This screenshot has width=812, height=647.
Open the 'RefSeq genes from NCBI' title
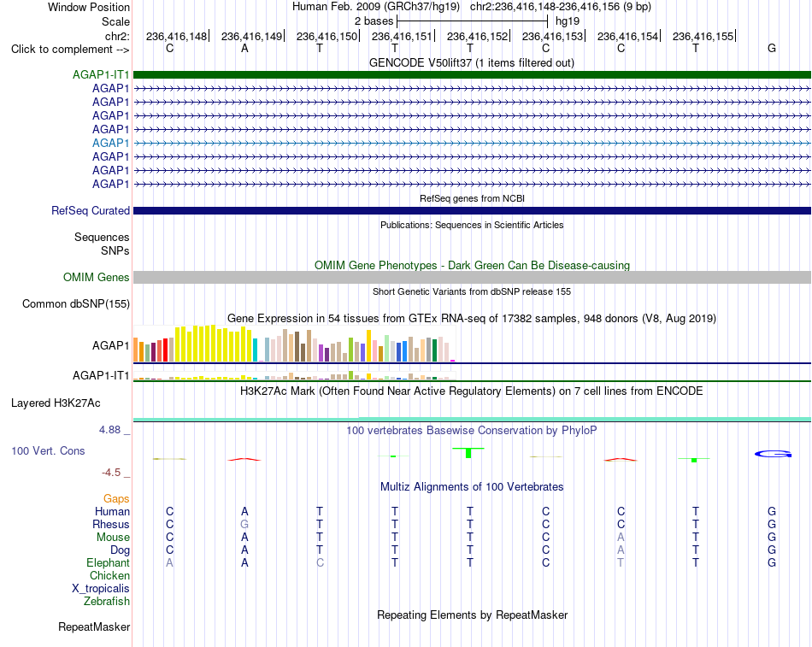coord(472,198)
